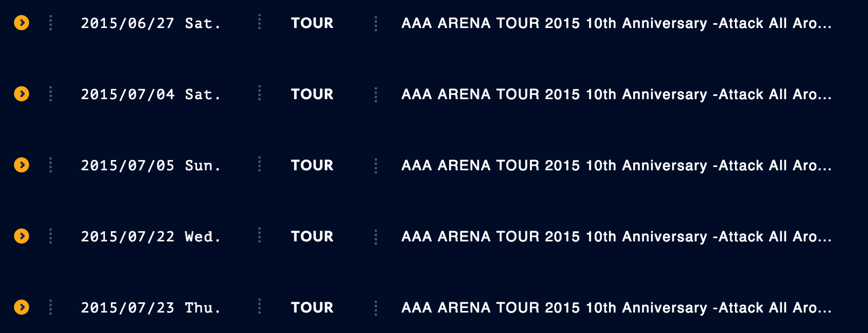The height and width of the screenshot is (333, 868).
Task: Open the tour title link dated 2015/06/27
Action: (x=616, y=23)
